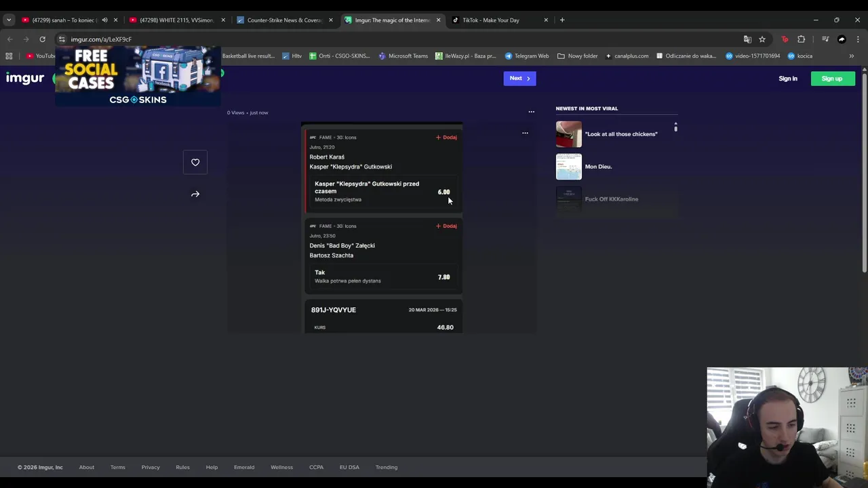The width and height of the screenshot is (868, 488).
Task: Open the Emerald footer link
Action: point(244,467)
